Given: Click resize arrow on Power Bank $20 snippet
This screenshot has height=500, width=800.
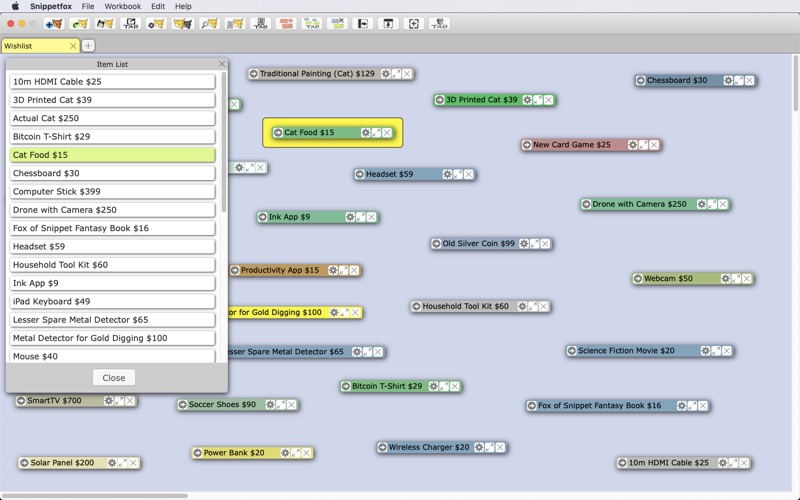Looking at the screenshot, I should 296,453.
